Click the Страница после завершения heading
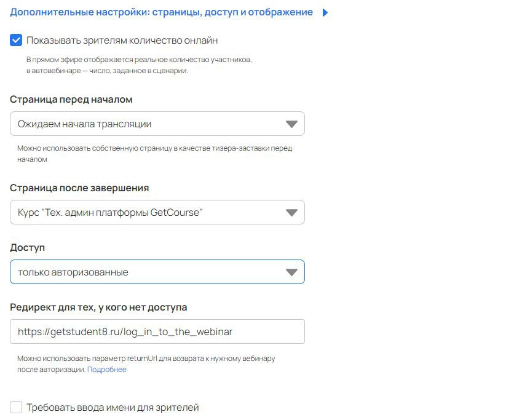530x420 pixels. (79, 188)
